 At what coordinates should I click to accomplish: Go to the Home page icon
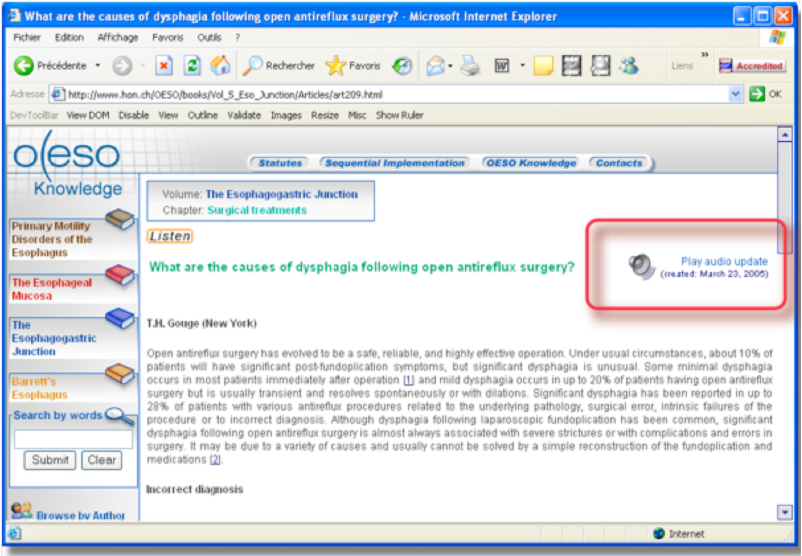click(220, 66)
